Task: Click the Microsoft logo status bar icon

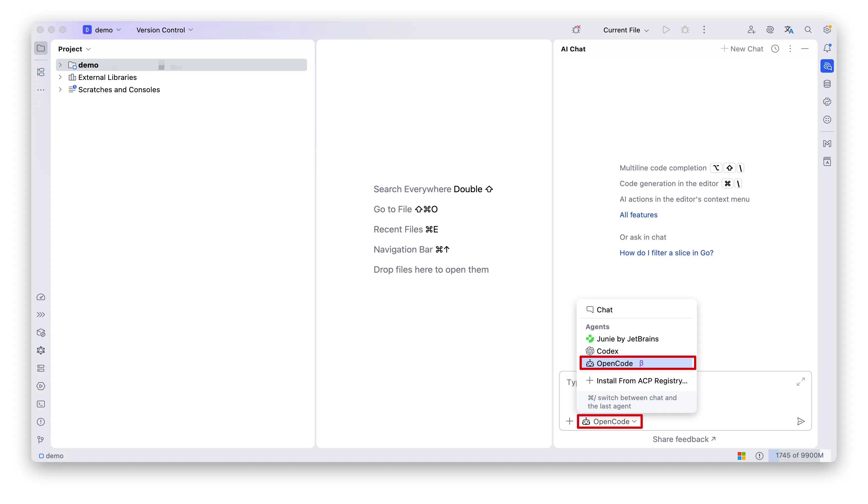Action: click(741, 456)
